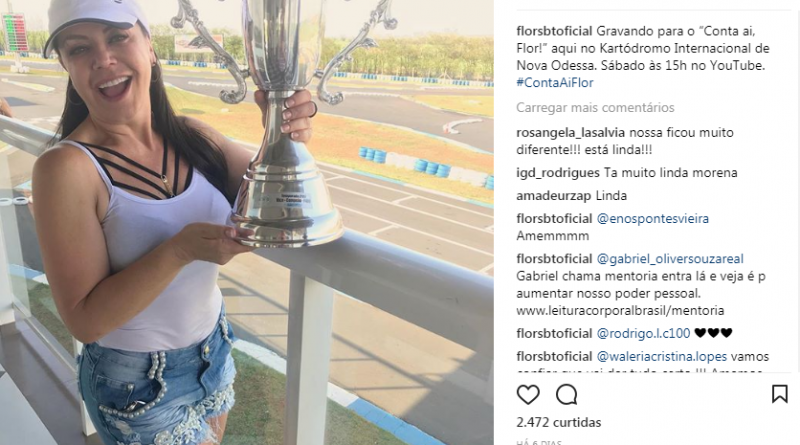View the list of 2.472 curtidas
800x445 pixels.
(559, 423)
